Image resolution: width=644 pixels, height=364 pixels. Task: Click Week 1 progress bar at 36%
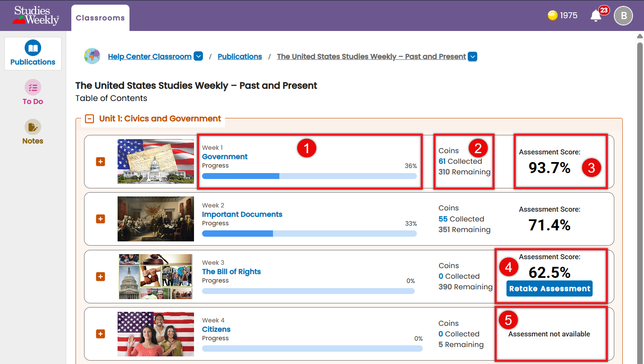[309, 176]
